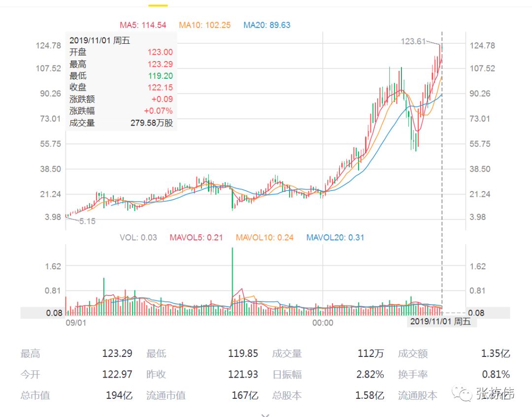Click the 涨跌额 value +0.09
532x417 pixels.
tap(162, 99)
